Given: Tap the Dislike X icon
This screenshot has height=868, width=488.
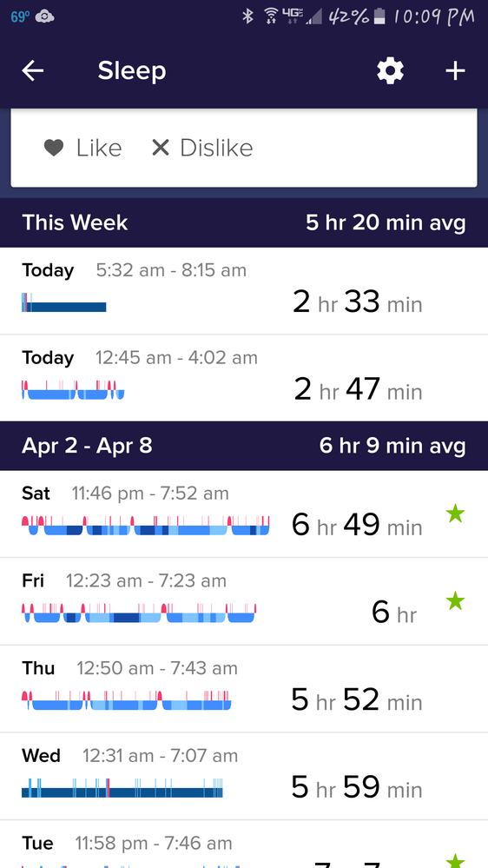Looking at the screenshot, I should 161,148.
